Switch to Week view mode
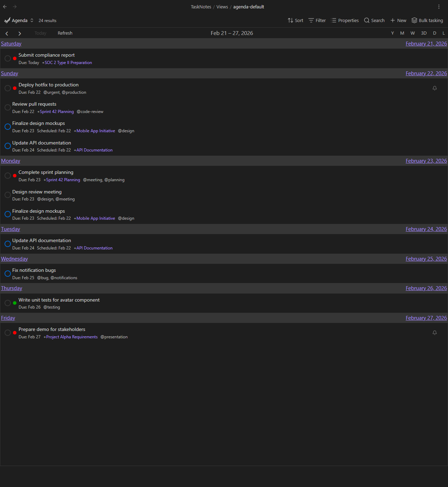The height and width of the screenshot is (487, 448). pyautogui.click(x=413, y=33)
